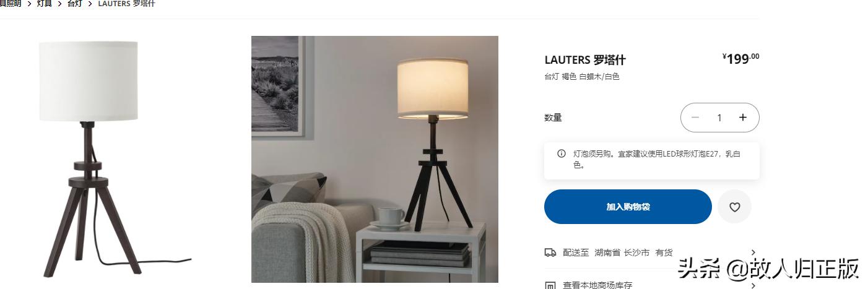Add the LAUTERS lamp to favorites via the heart icon
The height and width of the screenshot is (289, 868).
(x=734, y=207)
